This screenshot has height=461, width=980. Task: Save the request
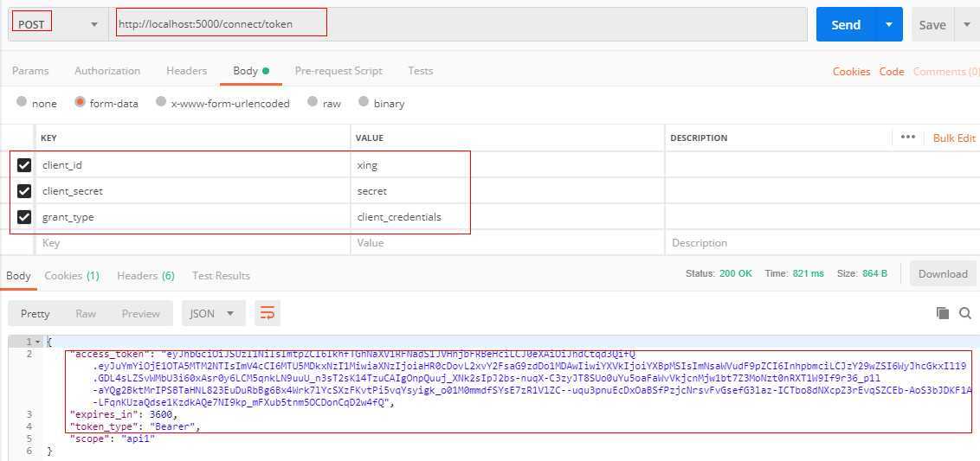point(932,25)
